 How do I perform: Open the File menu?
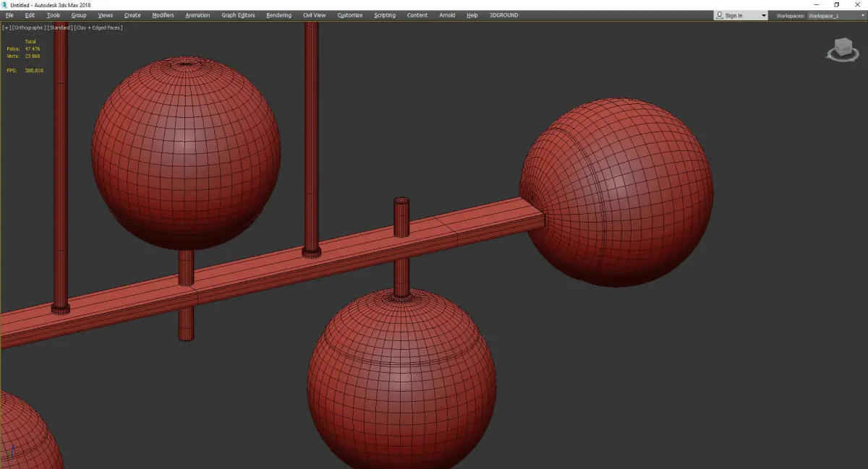[9, 15]
